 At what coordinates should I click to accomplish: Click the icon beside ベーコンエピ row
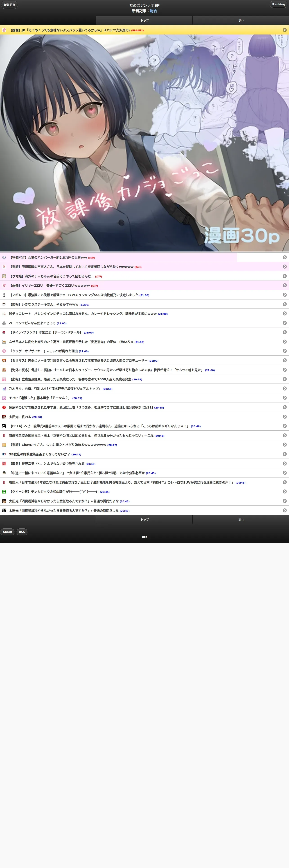point(4,323)
